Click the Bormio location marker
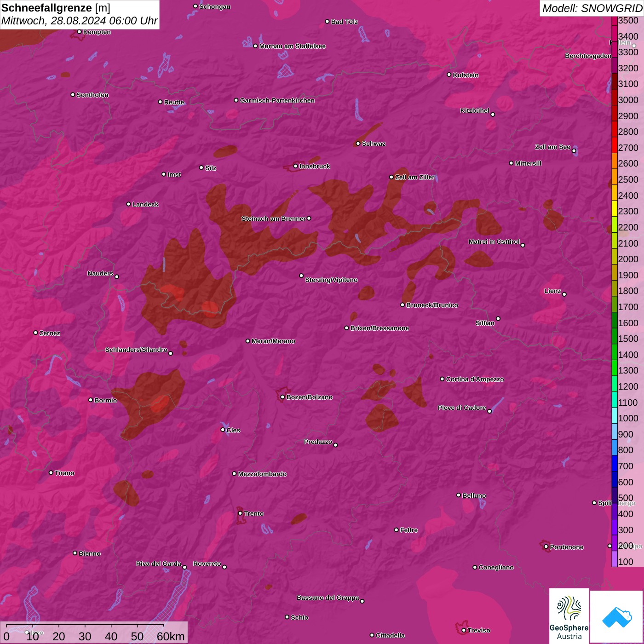 [x=91, y=400]
